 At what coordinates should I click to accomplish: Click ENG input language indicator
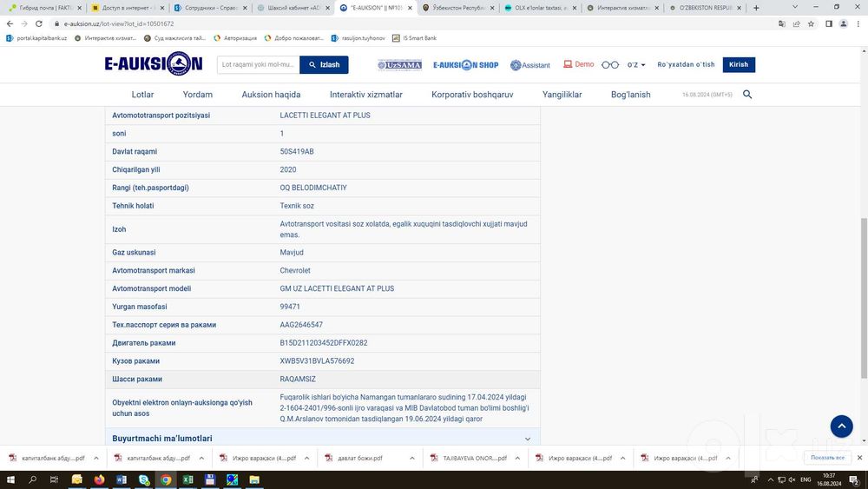806,479
